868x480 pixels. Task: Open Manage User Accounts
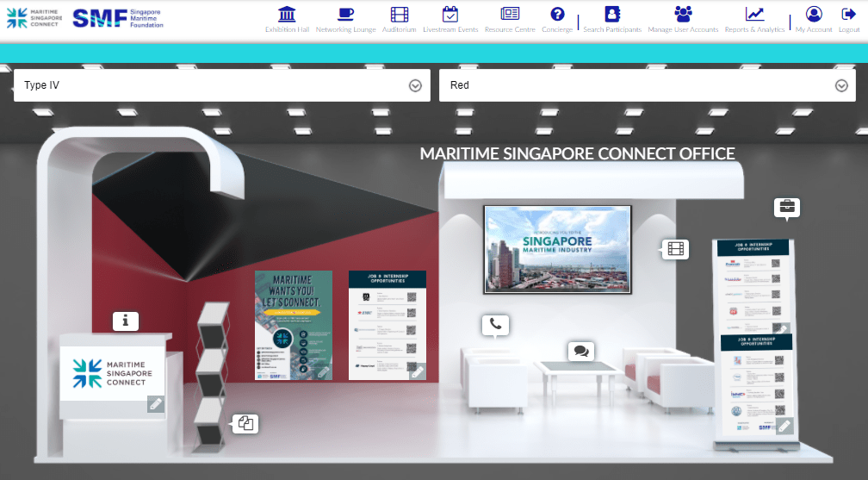683,20
